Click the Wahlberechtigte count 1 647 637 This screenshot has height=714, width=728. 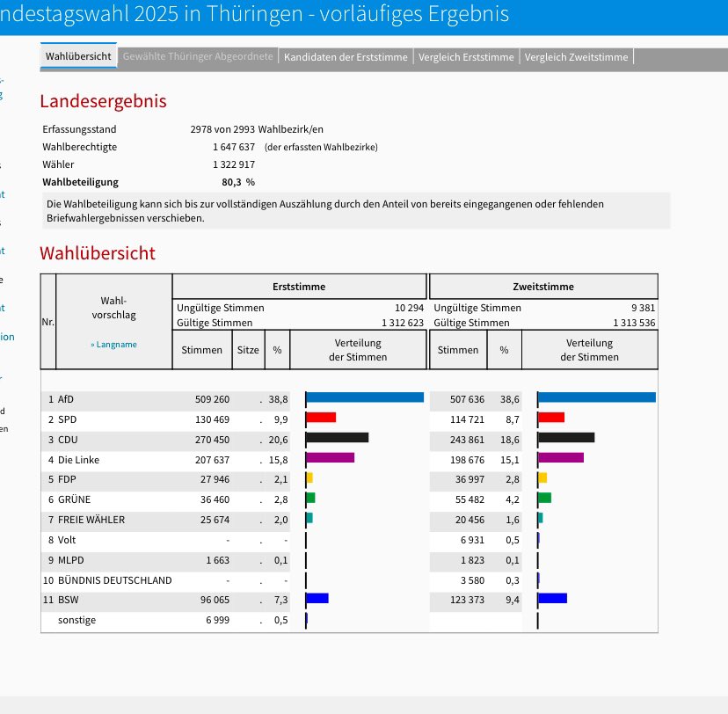(234, 147)
